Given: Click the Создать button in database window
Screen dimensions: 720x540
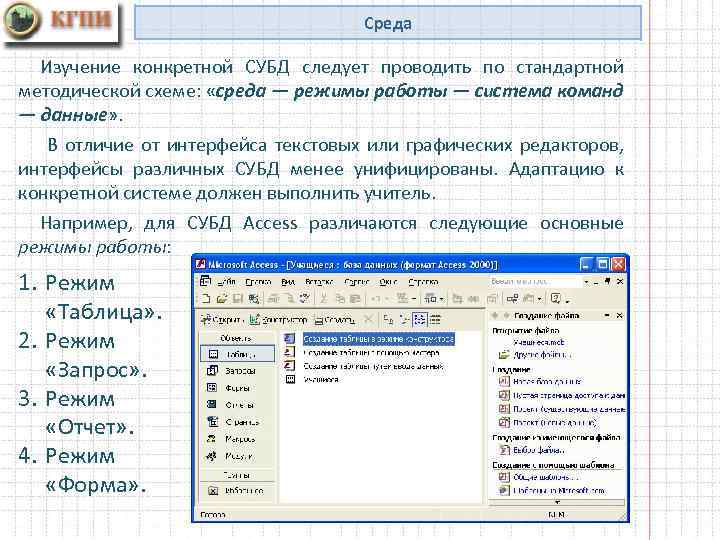Looking at the screenshot, I should 334,319.
